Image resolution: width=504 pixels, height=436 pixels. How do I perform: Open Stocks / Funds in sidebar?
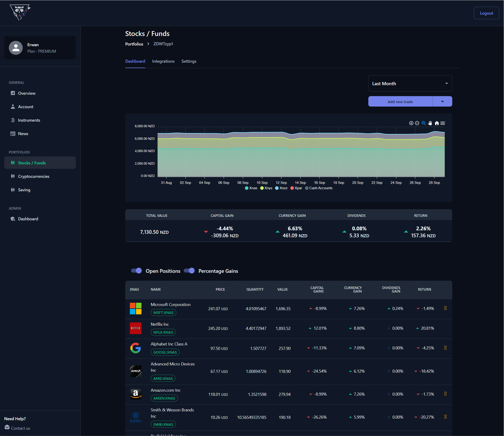pos(40,163)
